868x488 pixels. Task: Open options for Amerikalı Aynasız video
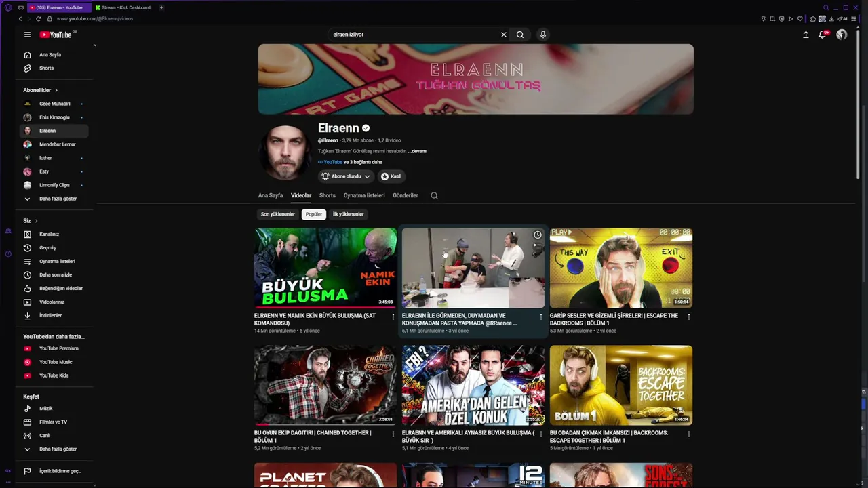tap(541, 434)
